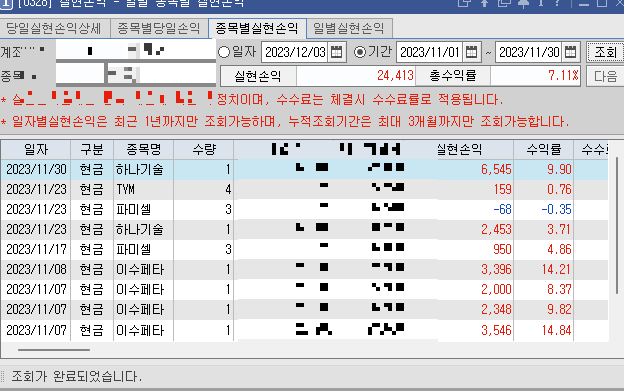Click the total realized profit value 24,413
This screenshot has width=624, height=391.
[x=356, y=76]
